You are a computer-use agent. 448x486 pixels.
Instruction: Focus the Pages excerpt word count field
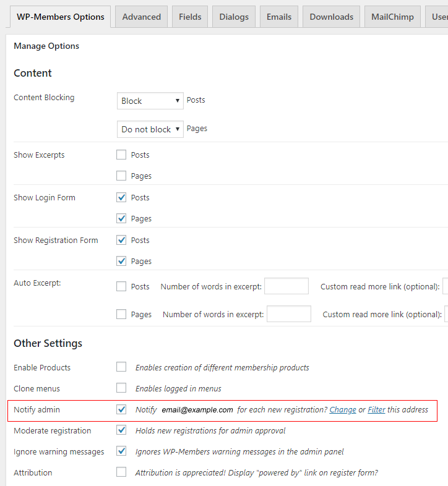288,314
